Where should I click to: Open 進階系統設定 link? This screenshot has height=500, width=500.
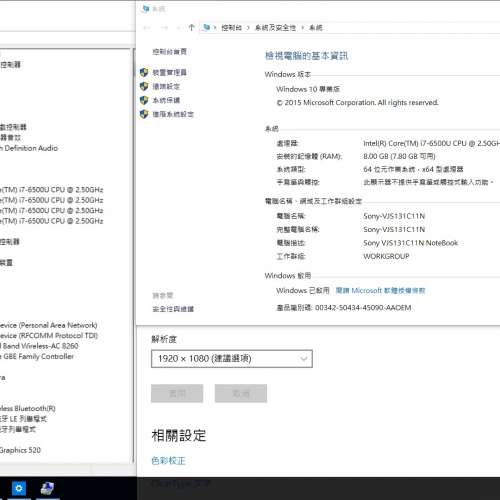point(173,114)
